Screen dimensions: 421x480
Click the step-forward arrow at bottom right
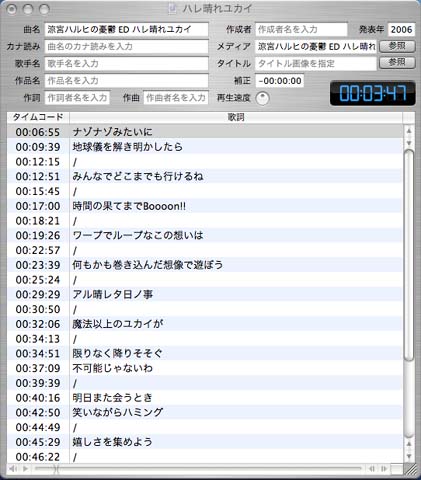[384, 469]
